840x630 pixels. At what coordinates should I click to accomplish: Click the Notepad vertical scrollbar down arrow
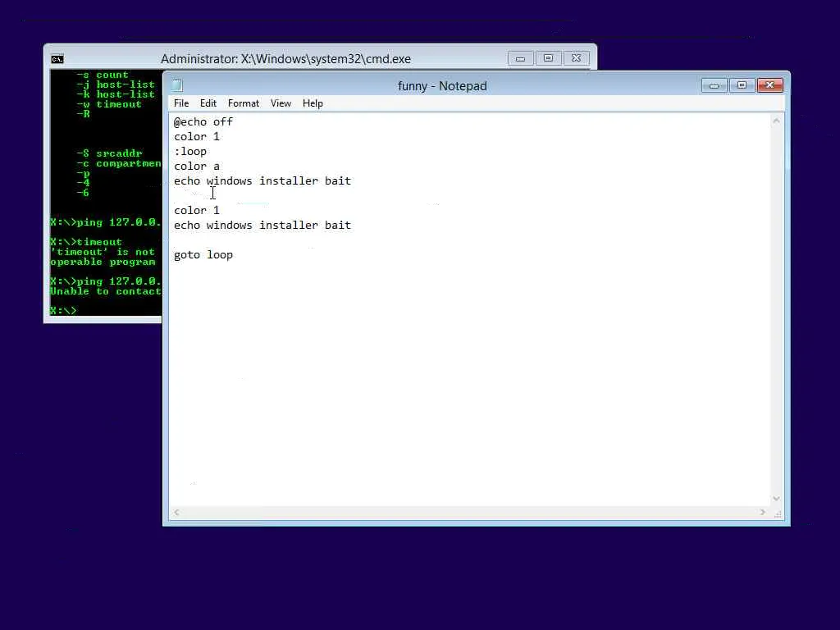776,499
